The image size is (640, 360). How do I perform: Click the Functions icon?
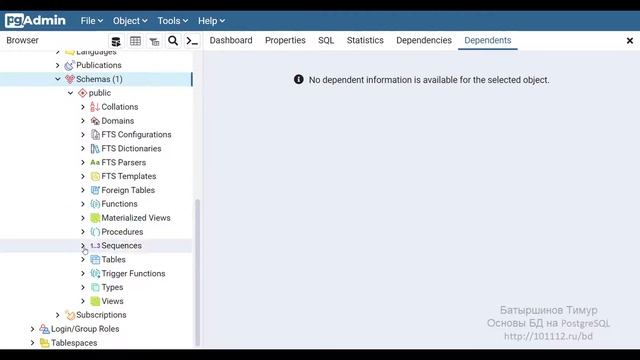click(95, 204)
